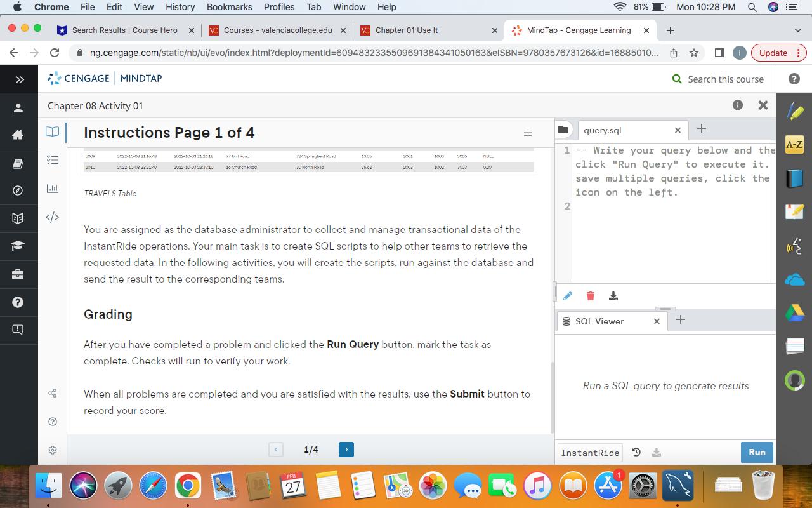Click the Run button
Viewport: 812px width, 508px height.
point(757,452)
